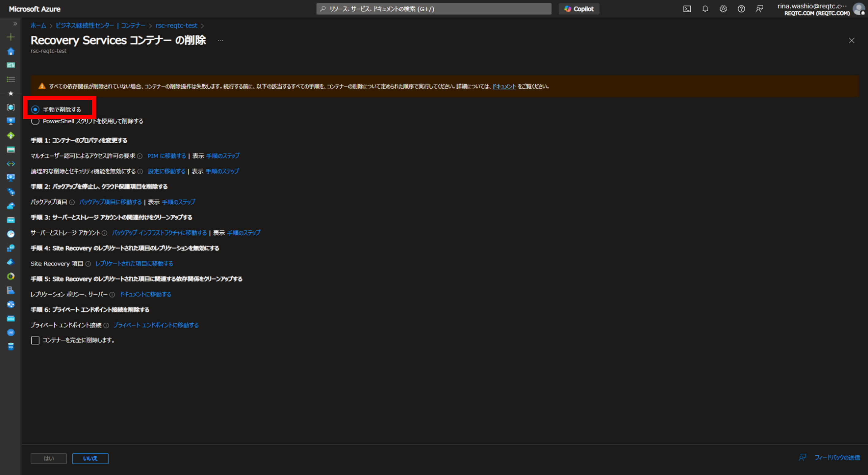The height and width of the screenshot is (475, 868).
Task: Open the notifications bell icon
Action: click(705, 9)
